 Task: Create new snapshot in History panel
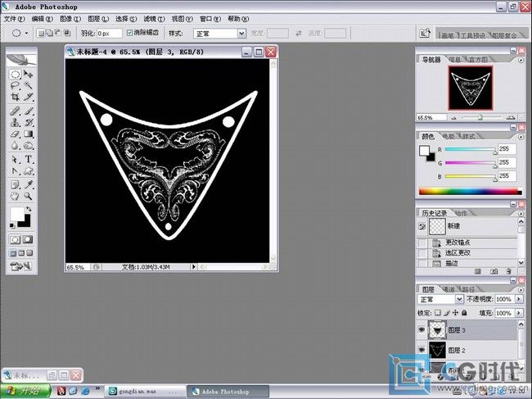point(494,271)
